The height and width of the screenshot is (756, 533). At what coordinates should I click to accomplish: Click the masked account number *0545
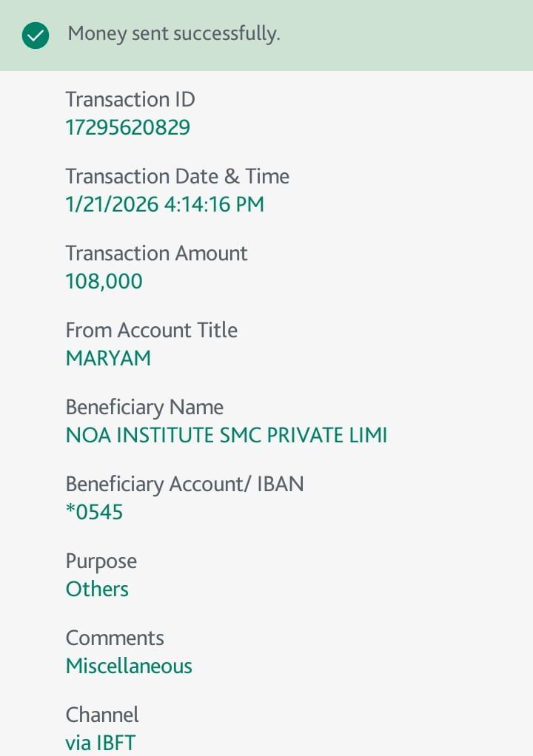[94, 513]
